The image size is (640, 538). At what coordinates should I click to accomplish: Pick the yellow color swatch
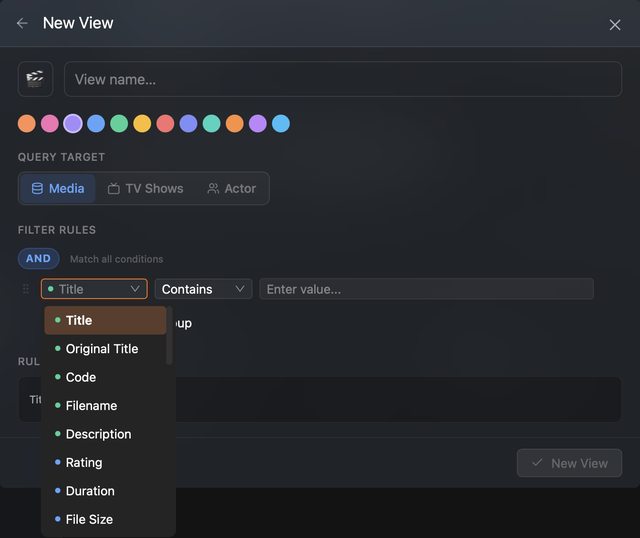click(x=142, y=124)
